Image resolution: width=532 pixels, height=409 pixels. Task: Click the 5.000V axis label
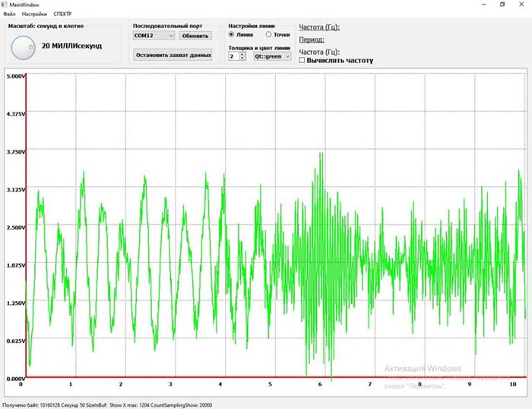coord(16,76)
